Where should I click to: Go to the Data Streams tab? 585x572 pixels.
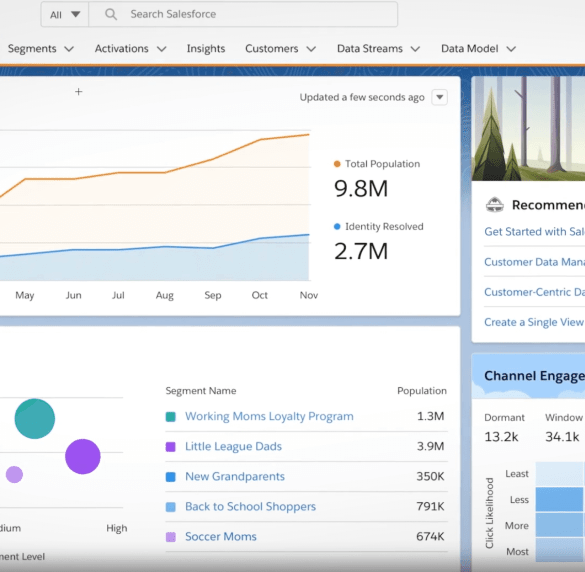pos(370,49)
